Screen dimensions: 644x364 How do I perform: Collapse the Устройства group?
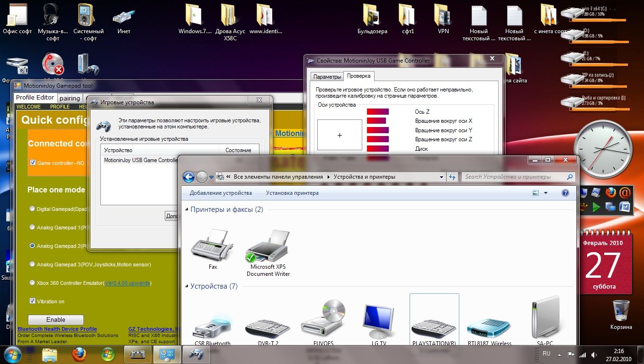click(186, 286)
